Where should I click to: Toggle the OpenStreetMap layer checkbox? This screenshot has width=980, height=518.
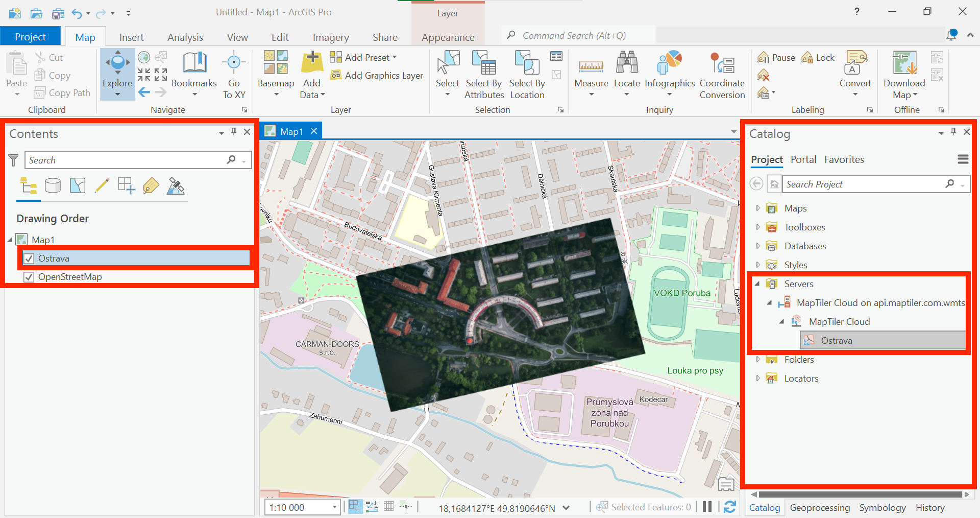tap(29, 277)
